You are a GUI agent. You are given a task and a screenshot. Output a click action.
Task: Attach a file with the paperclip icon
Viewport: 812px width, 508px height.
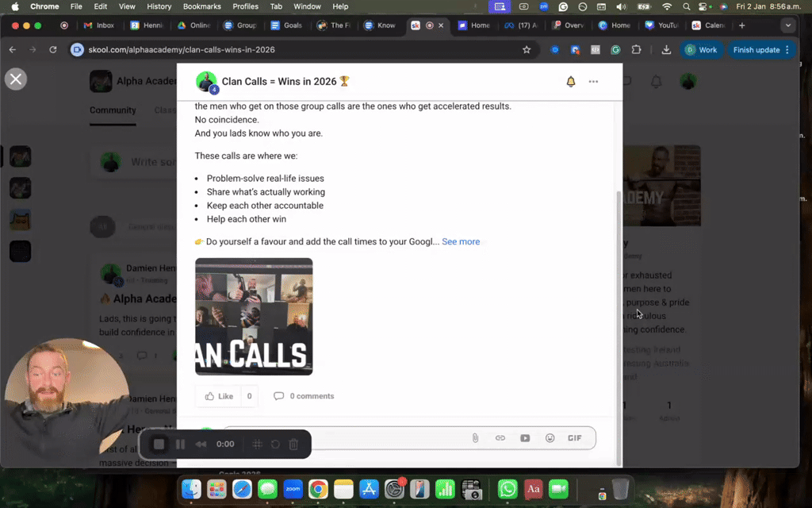475,438
